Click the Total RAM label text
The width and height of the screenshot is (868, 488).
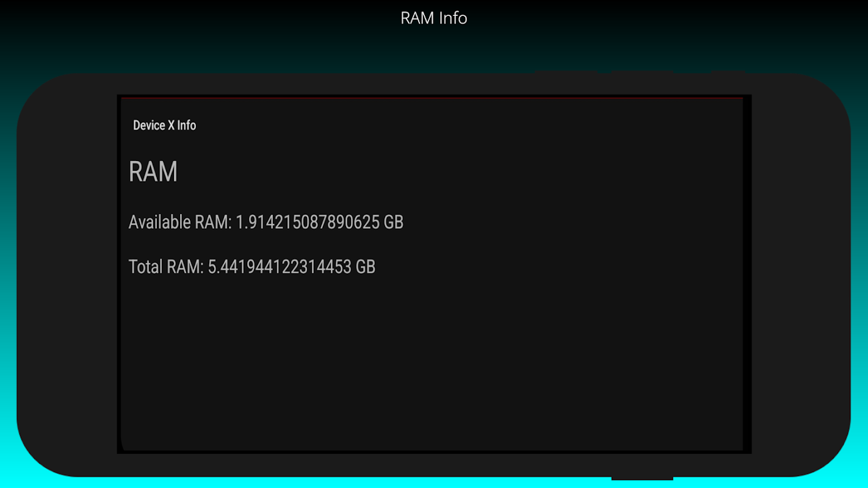coord(166,267)
